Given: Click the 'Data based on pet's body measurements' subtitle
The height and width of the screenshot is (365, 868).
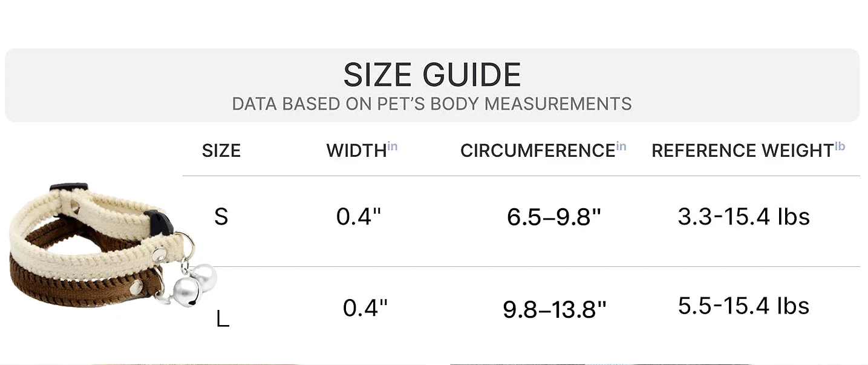Looking at the screenshot, I should (432, 104).
